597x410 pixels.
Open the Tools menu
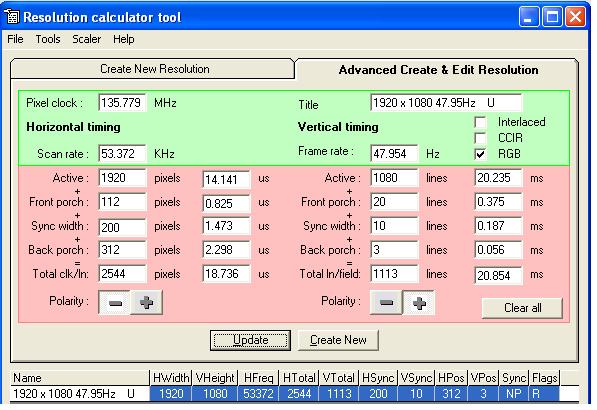click(48, 39)
